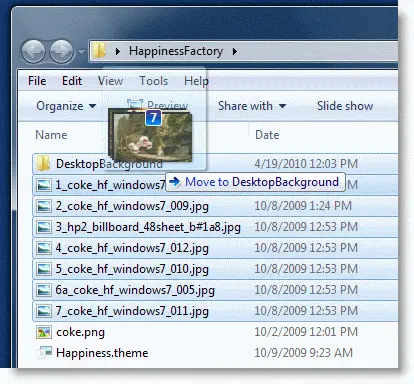Open the Edit menu

(72, 81)
